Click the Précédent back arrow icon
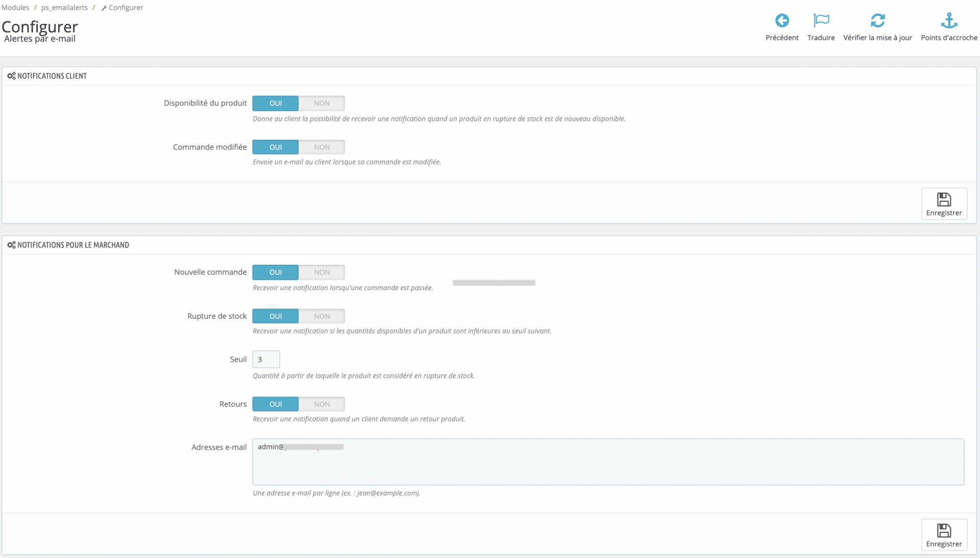The image size is (980, 558). [x=782, y=20]
